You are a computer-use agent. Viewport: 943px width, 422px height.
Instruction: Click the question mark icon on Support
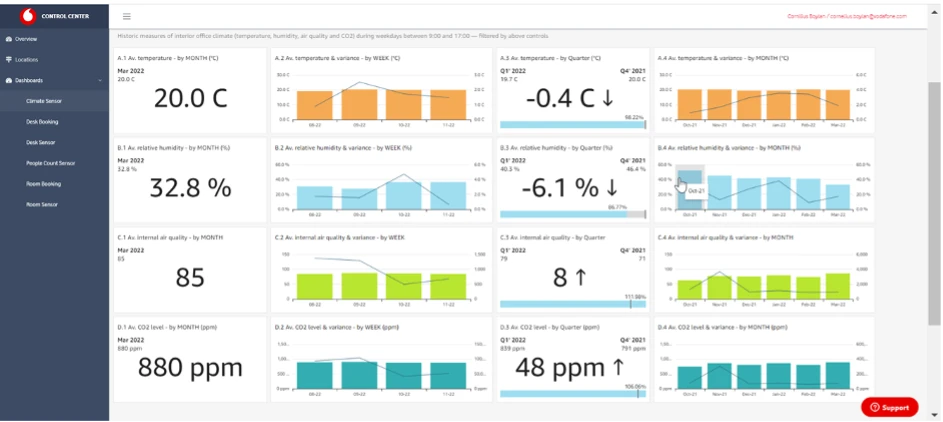point(874,407)
